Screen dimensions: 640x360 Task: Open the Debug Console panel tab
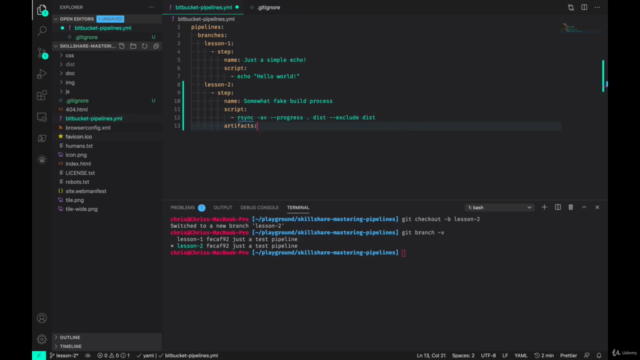tap(259, 207)
